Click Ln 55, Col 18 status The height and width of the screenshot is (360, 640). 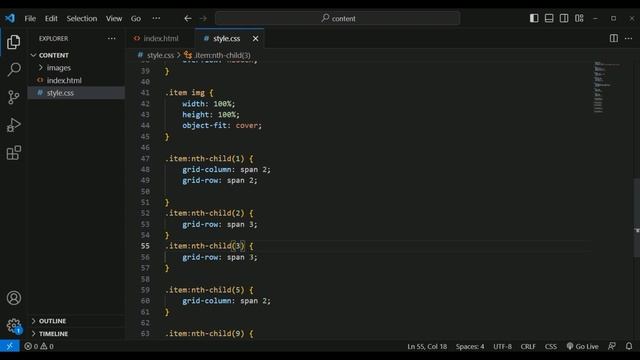point(427,347)
